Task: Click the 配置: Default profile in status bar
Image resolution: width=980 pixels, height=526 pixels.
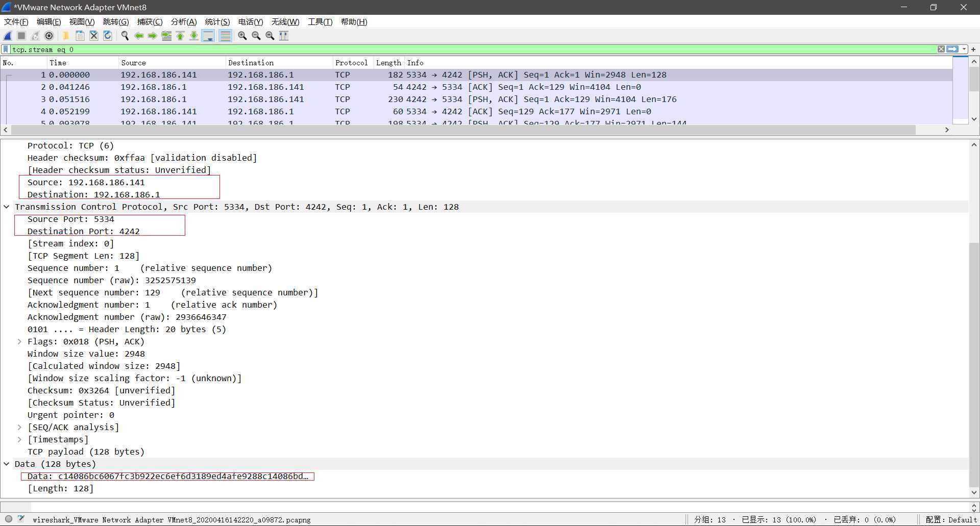Action: pyautogui.click(x=951, y=519)
